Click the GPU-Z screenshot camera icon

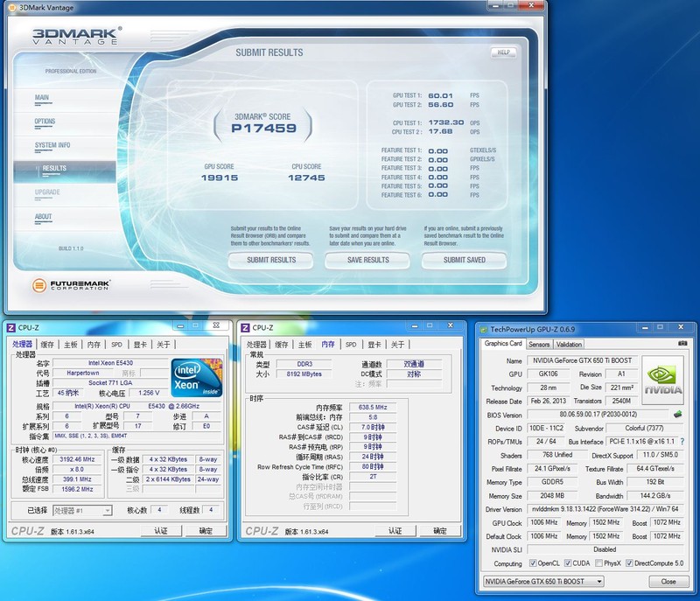click(x=682, y=343)
